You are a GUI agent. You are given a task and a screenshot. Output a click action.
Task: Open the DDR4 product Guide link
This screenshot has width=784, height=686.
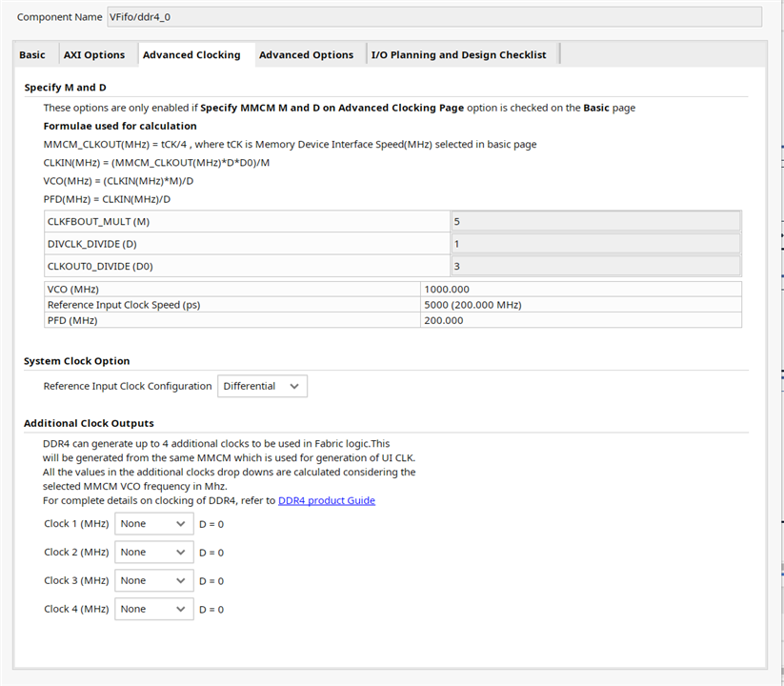[327, 500]
